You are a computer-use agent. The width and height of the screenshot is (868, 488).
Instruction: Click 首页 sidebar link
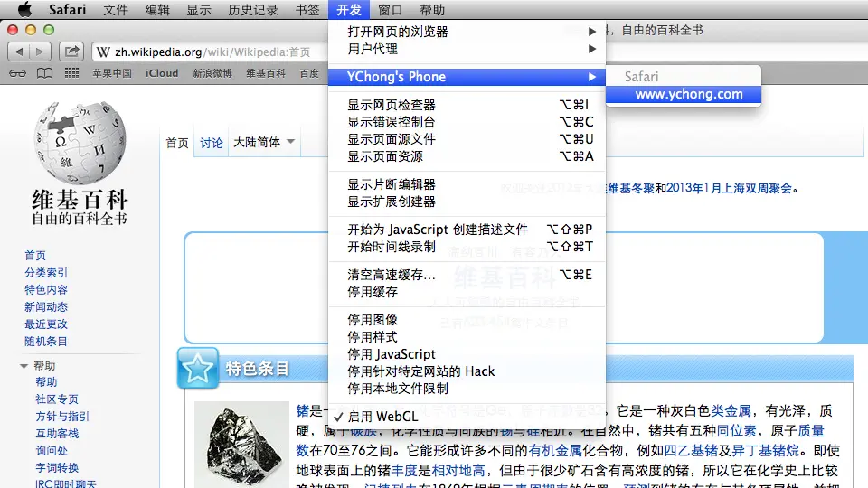(35, 255)
